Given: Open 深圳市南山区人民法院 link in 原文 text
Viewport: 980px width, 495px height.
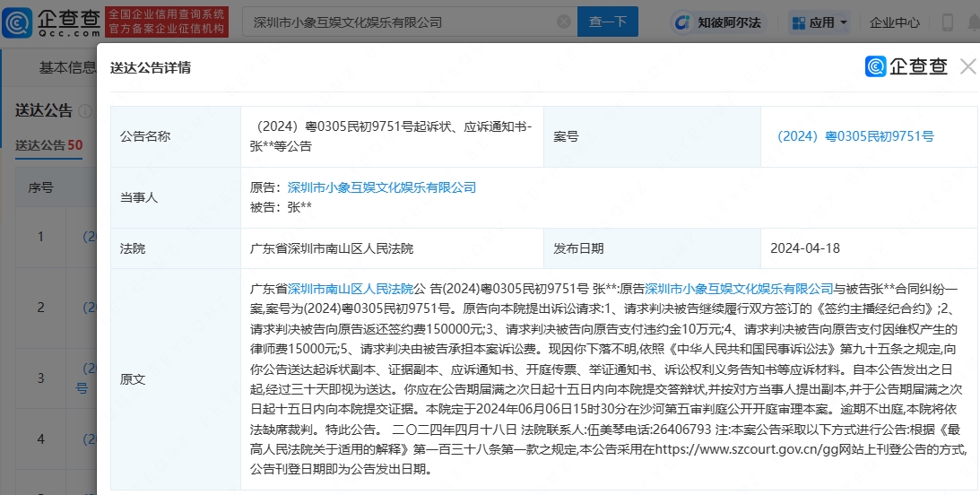Looking at the screenshot, I should pos(350,289).
